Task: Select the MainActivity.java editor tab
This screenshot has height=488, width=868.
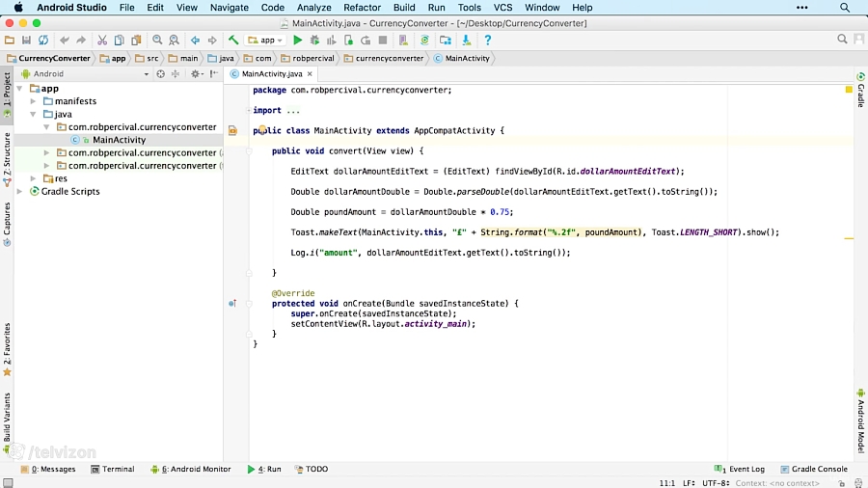Action: [x=271, y=73]
